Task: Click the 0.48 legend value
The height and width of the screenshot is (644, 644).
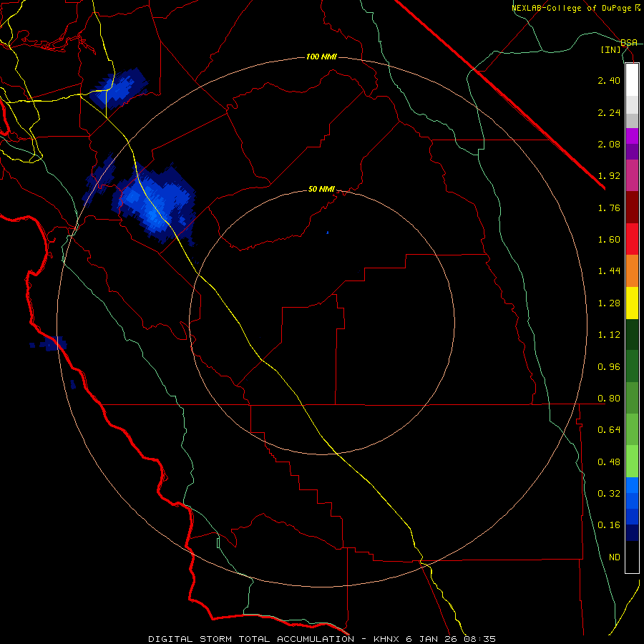Action: 609,462
